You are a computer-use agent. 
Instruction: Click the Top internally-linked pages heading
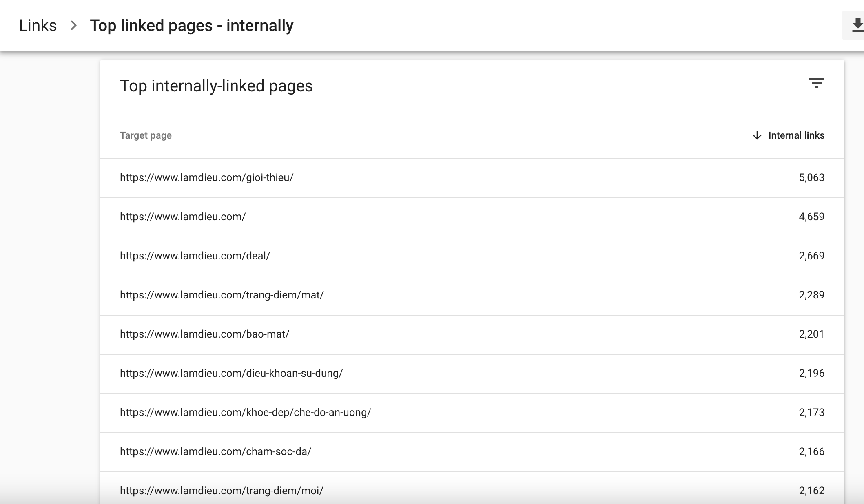(x=216, y=86)
